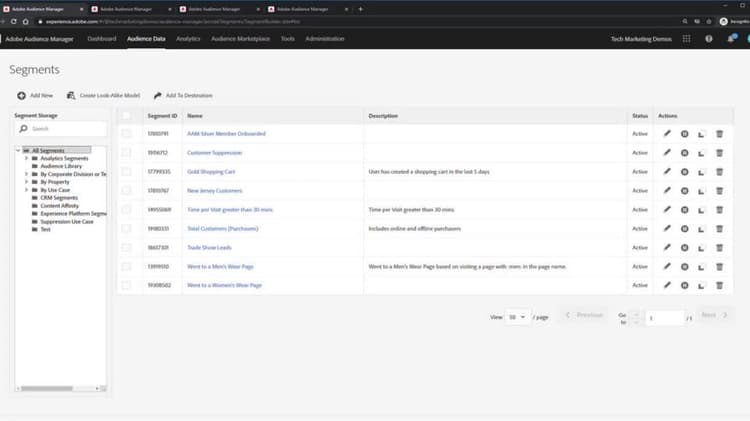750x421 pixels.
Task: Open a new browser tab
Action: point(361,9)
